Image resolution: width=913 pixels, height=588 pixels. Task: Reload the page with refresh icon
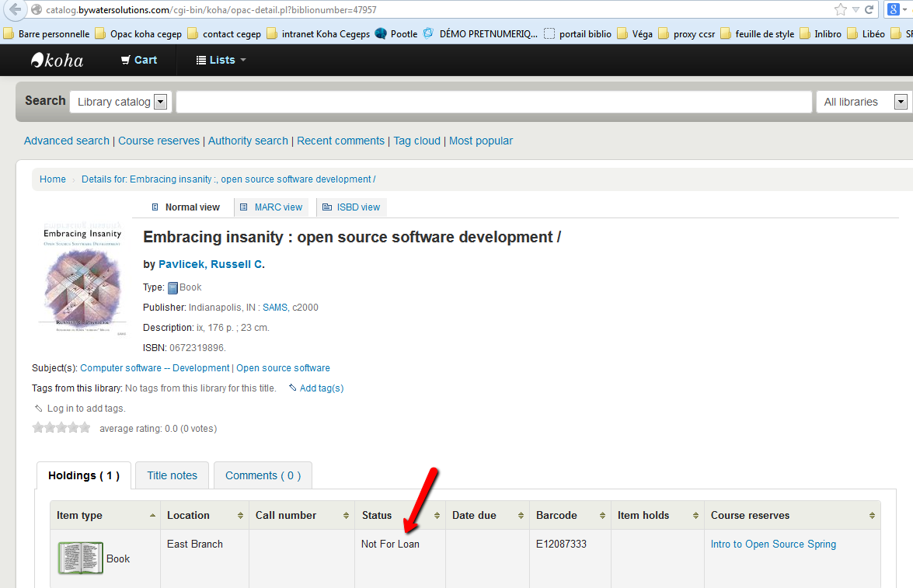[x=869, y=10]
